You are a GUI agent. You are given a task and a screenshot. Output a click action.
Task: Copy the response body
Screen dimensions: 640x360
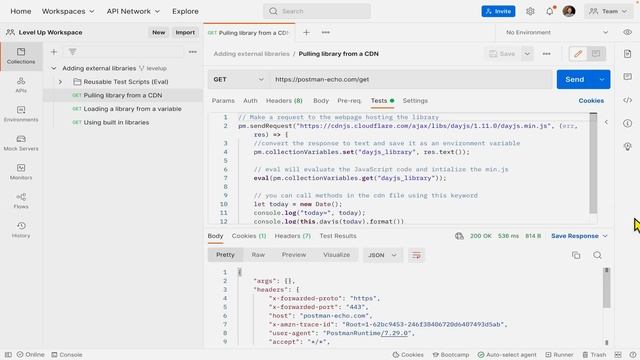(x=576, y=255)
